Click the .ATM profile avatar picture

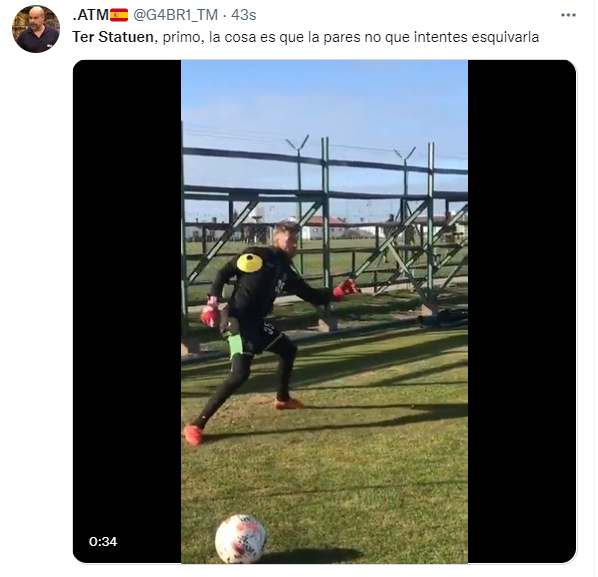coord(36,29)
